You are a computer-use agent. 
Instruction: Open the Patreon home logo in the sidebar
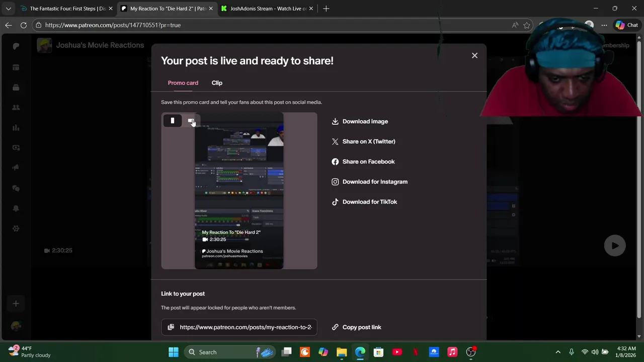pyautogui.click(x=16, y=46)
